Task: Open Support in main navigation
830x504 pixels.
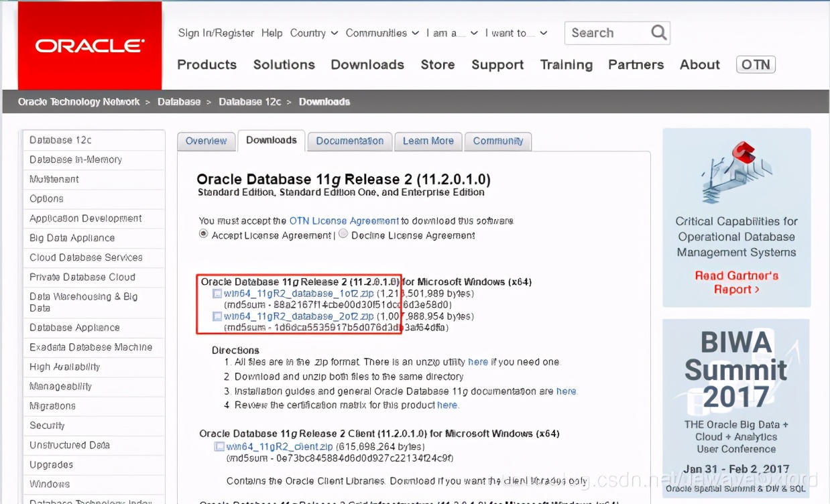Action: pyautogui.click(x=497, y=64)
